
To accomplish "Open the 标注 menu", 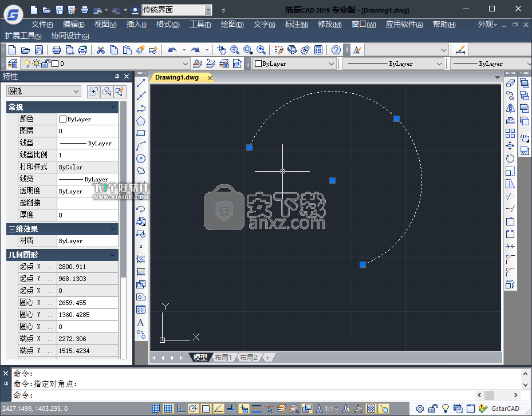I will tap(296, 25).
